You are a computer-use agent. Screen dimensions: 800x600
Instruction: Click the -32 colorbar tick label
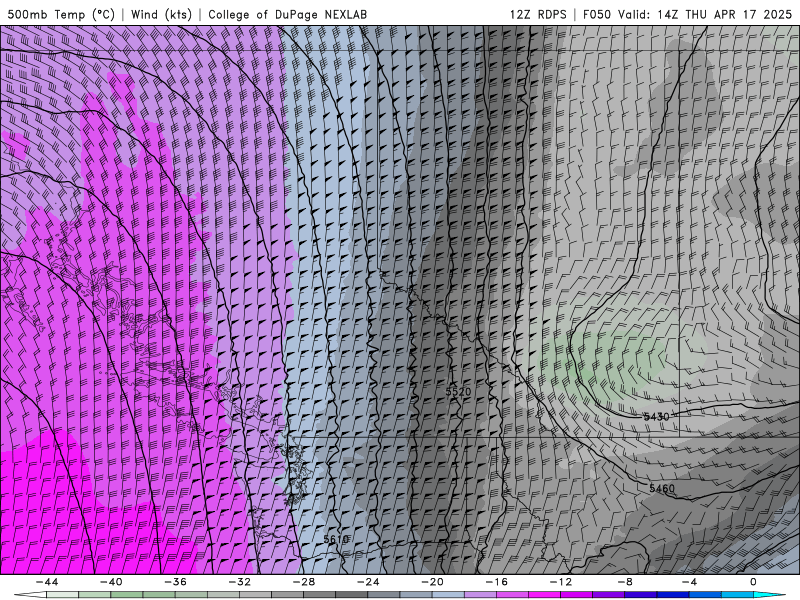[x=240, y=582]
